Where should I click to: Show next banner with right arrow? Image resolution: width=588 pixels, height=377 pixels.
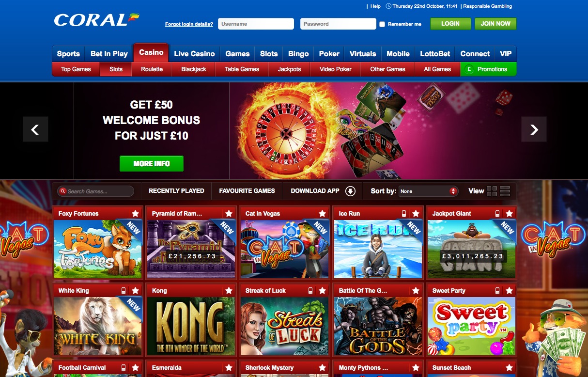[534, 129]
